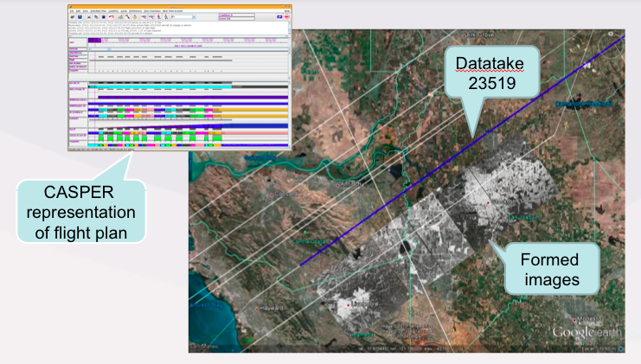The width and height of the screenshot is (641, 364).
Task: Click the Concord place marker on the map
Action: (x=272, y=195)
